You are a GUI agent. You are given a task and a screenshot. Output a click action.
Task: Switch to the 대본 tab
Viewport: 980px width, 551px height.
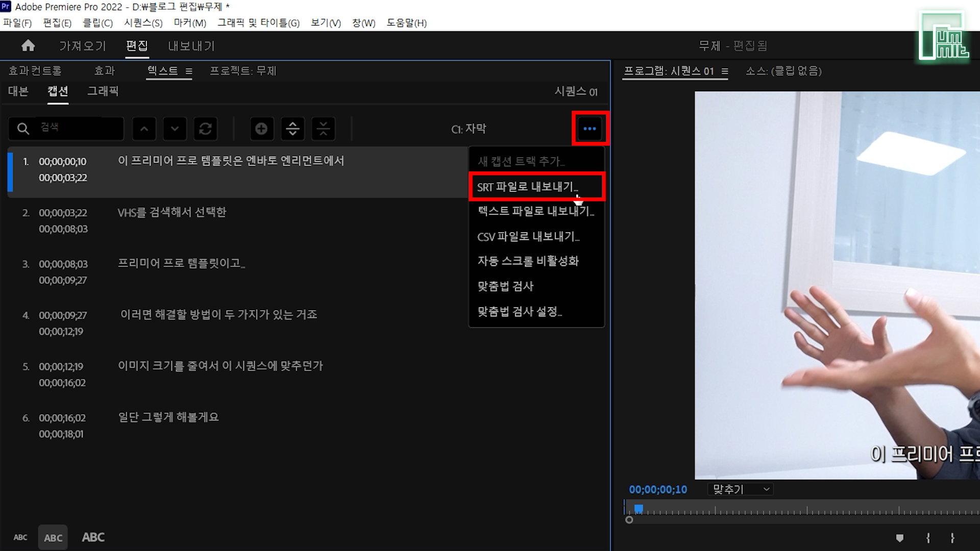pos(18,91)
